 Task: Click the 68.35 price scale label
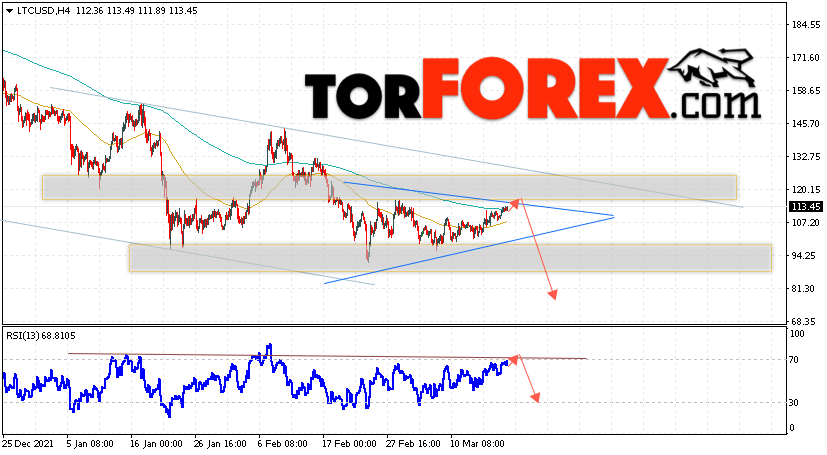pos(807,321)
